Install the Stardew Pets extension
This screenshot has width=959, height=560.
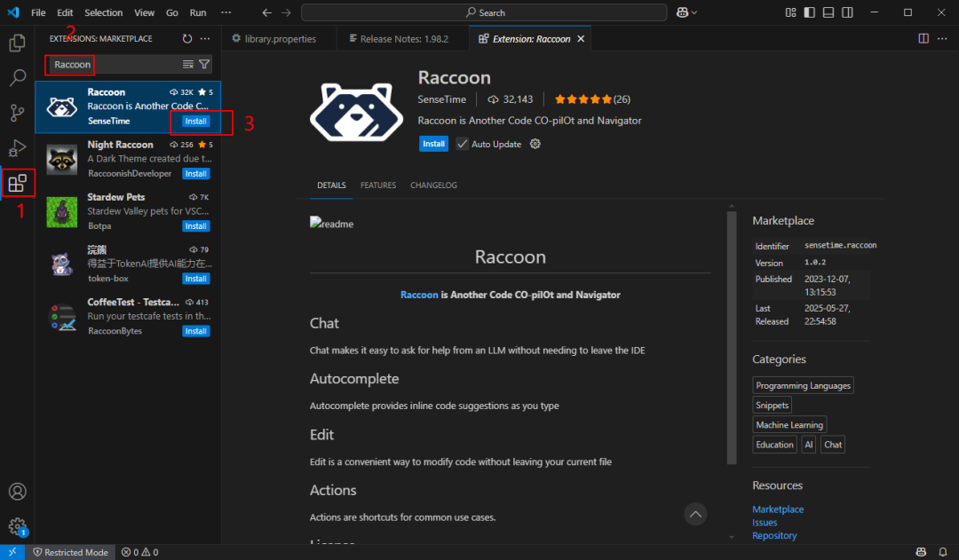(x=195, y=226)
